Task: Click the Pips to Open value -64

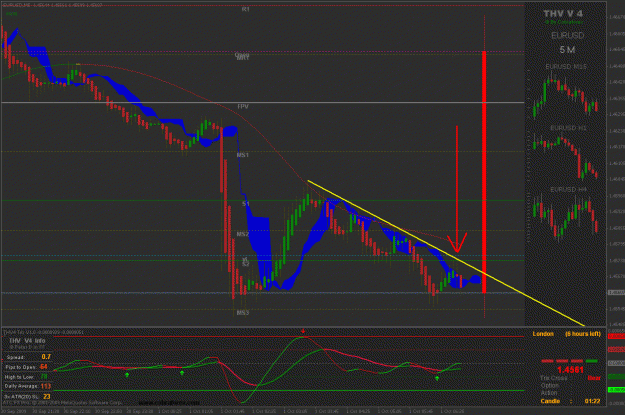Action: tap(43, 367)
